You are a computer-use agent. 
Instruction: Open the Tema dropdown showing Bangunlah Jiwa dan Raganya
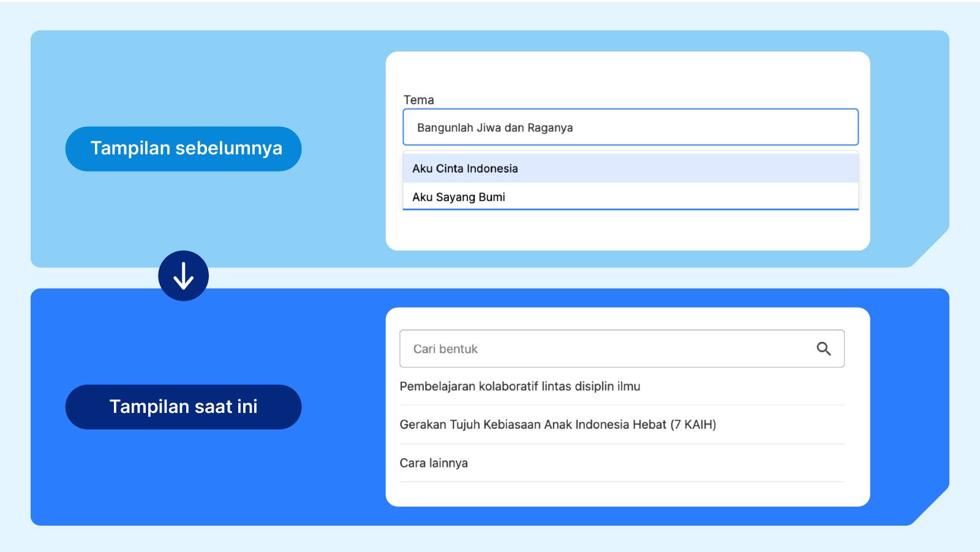pos(630,127)
